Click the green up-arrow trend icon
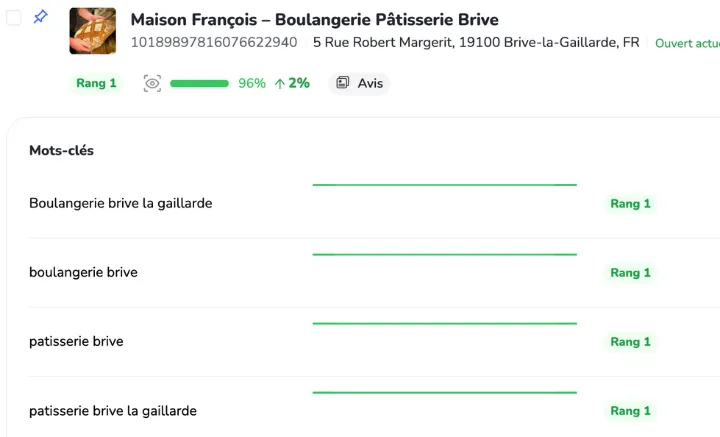720x437 pixels. tap(279, 83)
